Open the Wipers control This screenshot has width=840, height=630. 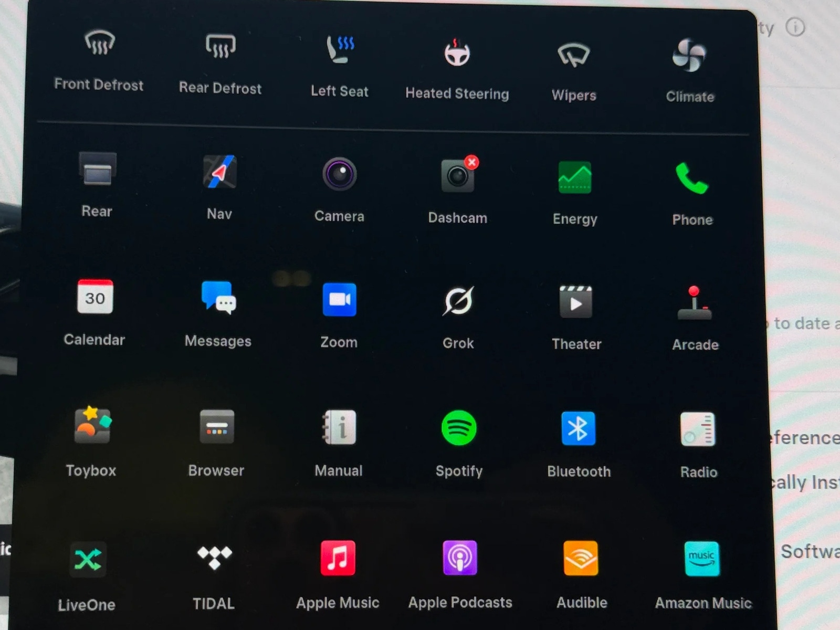(x=573, y=55)
